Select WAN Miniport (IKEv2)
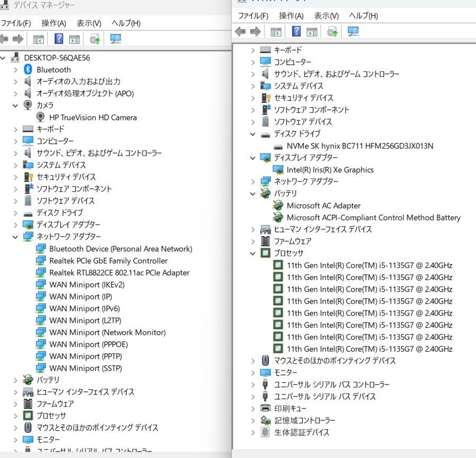This screenshot has height=458, width=476. click(87, 284)
